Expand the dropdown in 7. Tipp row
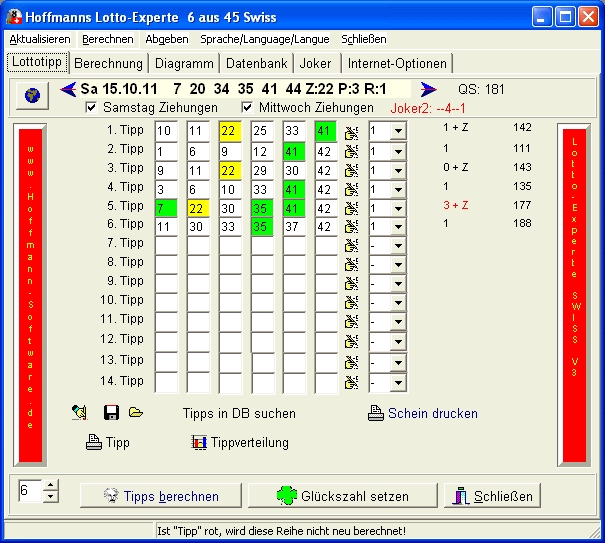This screenshot has width=605, height=543. (397, 245)
